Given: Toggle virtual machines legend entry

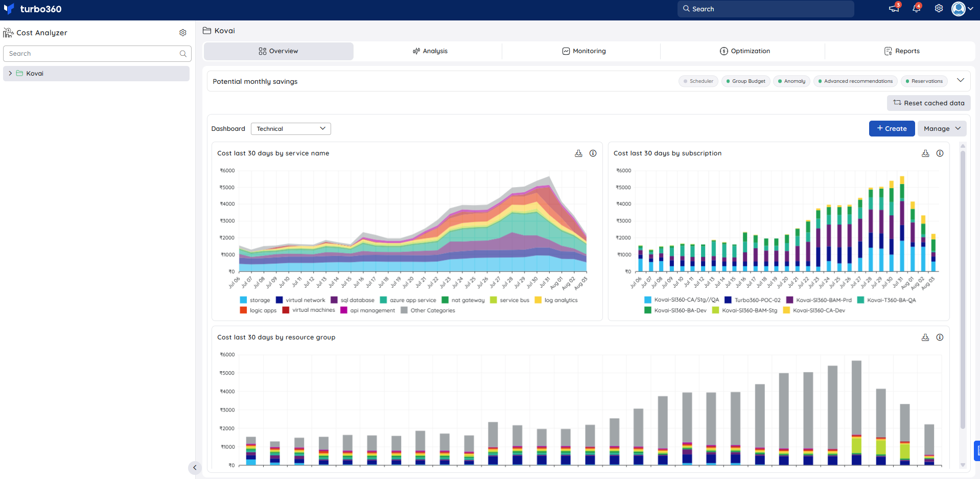Looking at the screenshot, I should 309,310.
